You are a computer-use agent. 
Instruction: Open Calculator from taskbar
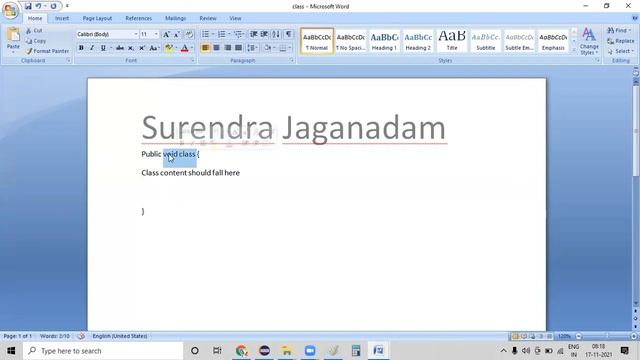point(356,351)
